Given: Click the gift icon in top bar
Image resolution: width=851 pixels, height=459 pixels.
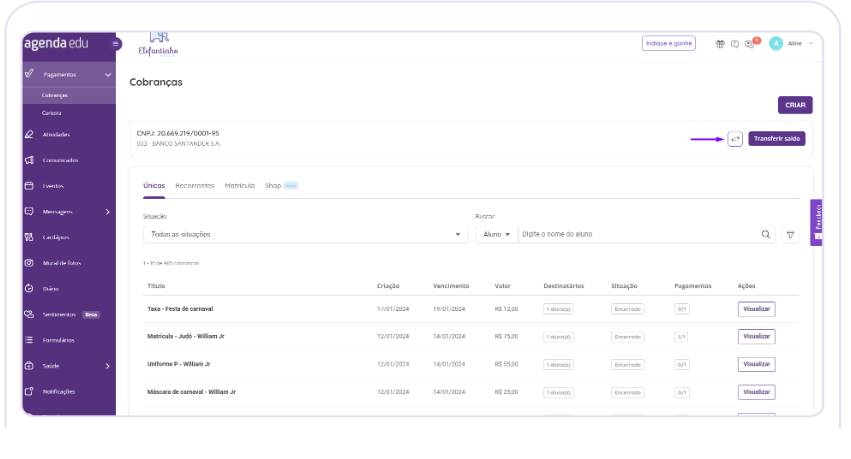Looking at the screenshot, I should coord(719,43).
